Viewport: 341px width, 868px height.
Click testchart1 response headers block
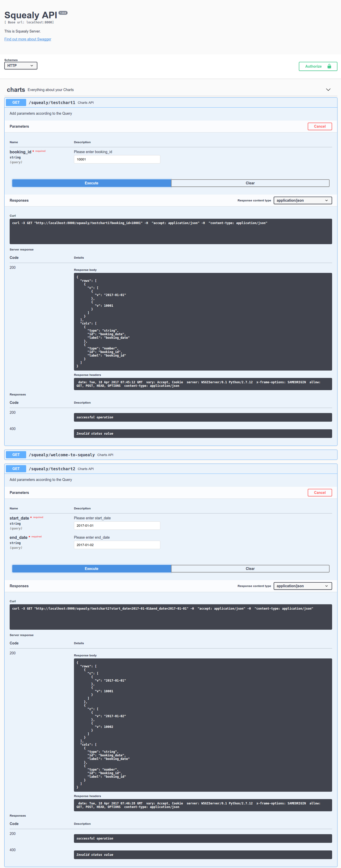203,384
